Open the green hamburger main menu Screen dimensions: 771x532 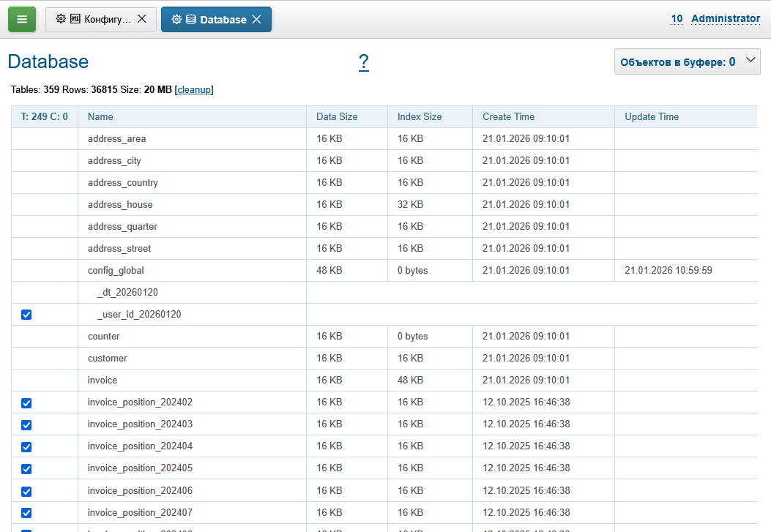pos(22,20)
